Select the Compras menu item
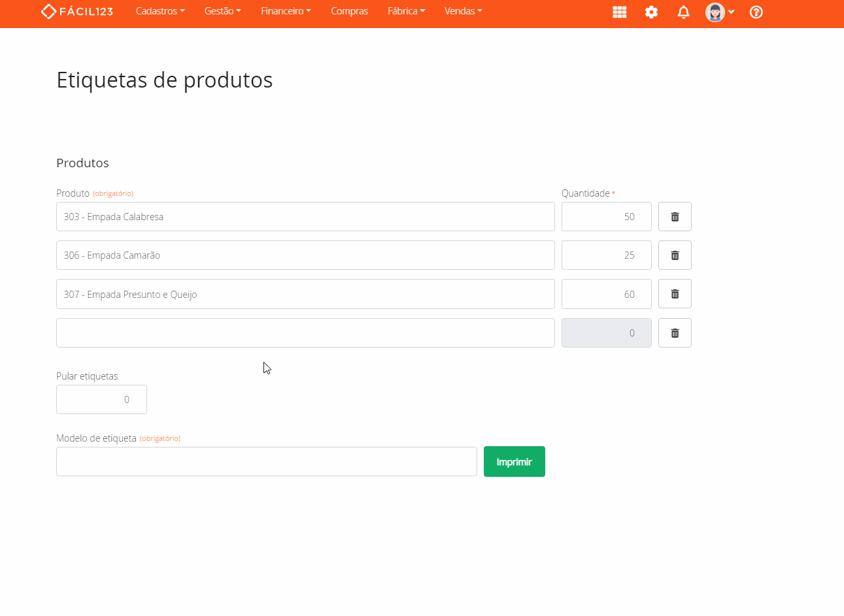The image size is (844, 616). (x=349, y=10)
